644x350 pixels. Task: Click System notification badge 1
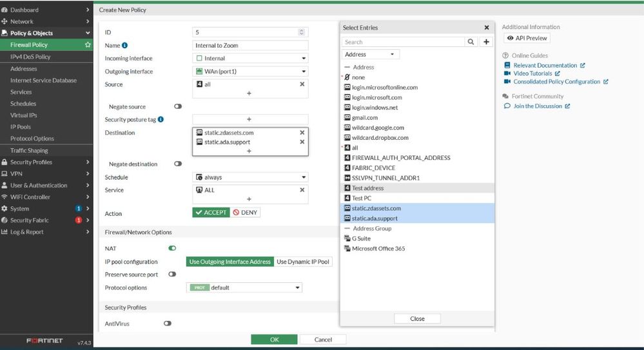(79, 208)
